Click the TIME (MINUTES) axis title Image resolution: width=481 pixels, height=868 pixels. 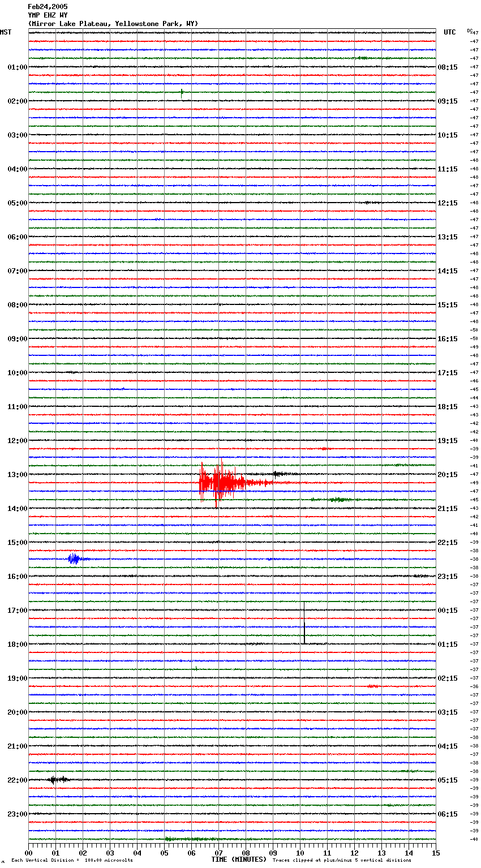click(239, 860)
